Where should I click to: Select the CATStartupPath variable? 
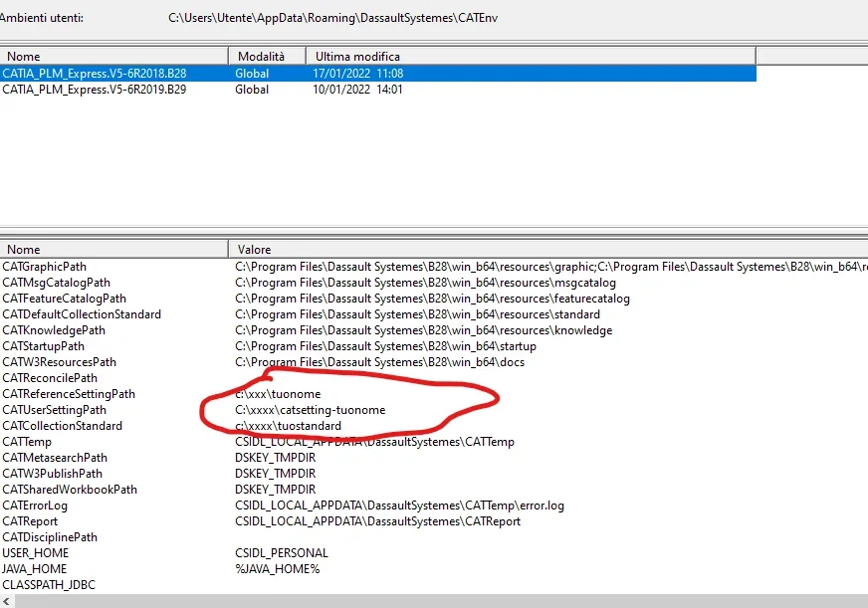[43, 346]
